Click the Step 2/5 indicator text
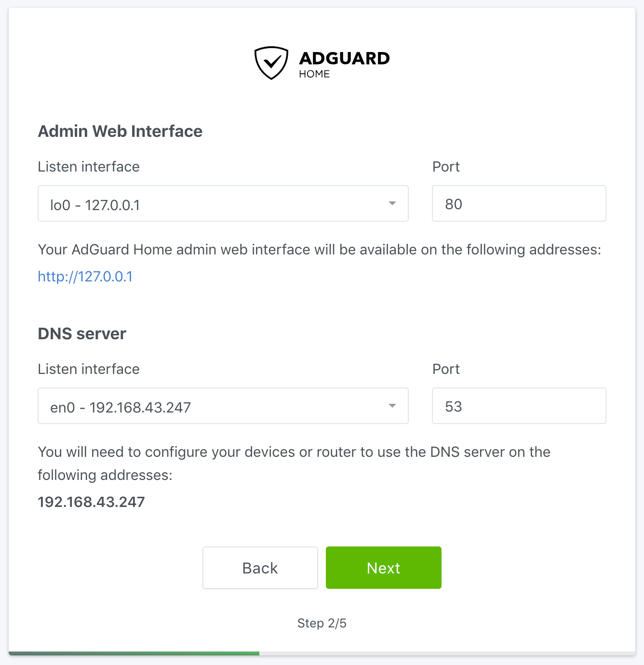The image size is (644, 665). tap(322, 623)
